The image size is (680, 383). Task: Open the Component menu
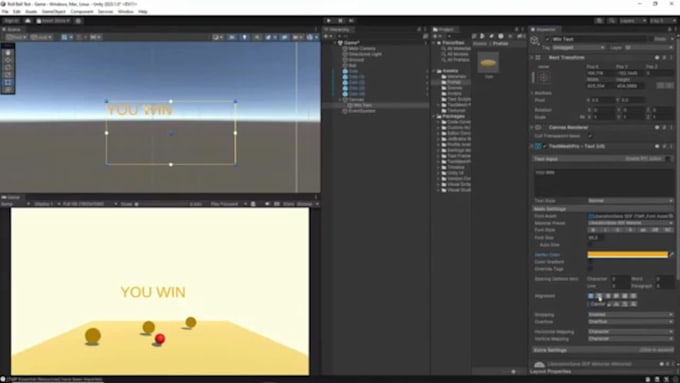(x=82, y=12)
